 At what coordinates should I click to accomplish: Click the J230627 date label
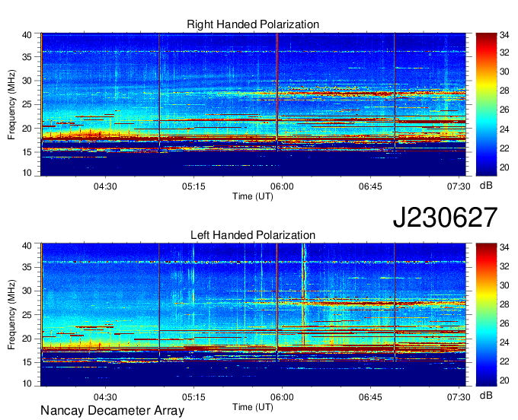click(x=445, y=218)
